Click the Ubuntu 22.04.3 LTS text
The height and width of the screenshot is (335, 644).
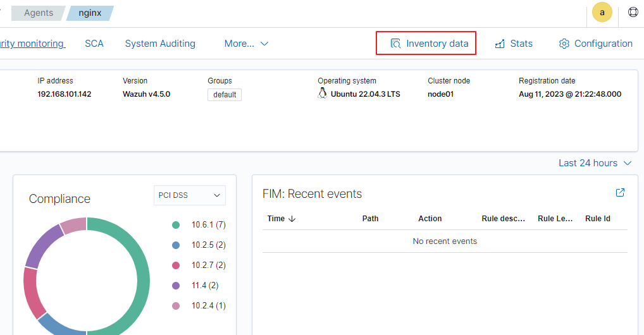[x=366, y=94]
